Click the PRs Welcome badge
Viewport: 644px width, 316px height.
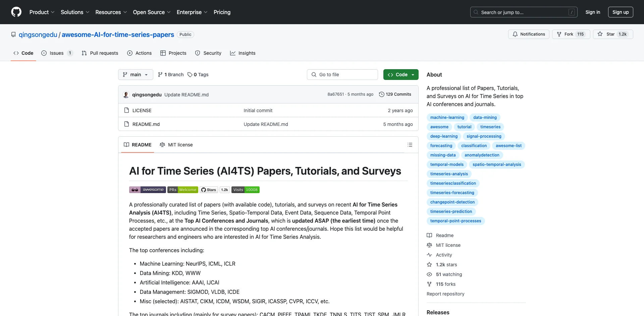183,190
